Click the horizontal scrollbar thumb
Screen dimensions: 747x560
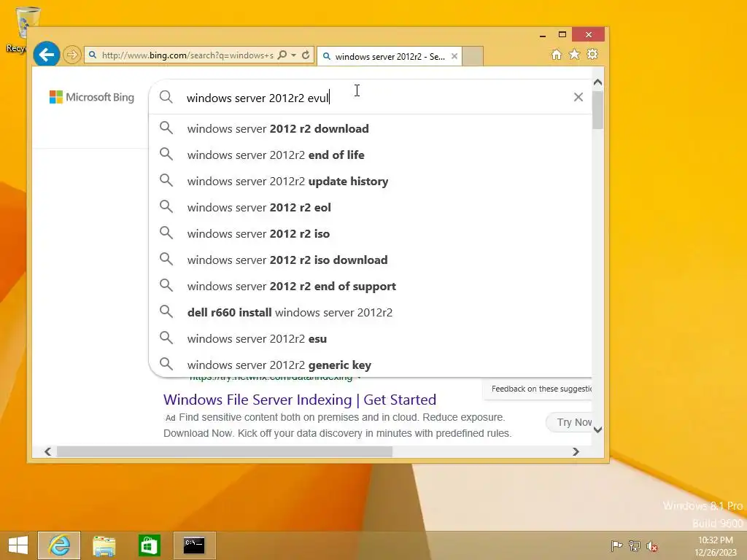225,451
